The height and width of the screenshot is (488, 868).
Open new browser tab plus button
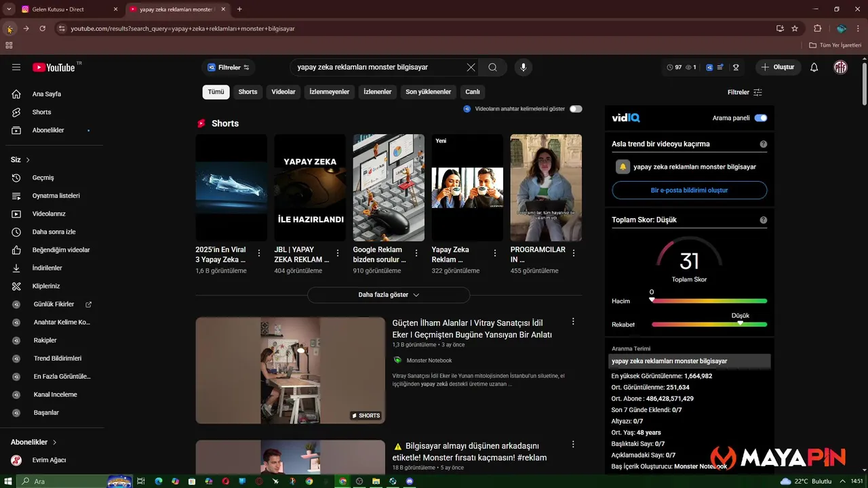[x=239, y=9]
